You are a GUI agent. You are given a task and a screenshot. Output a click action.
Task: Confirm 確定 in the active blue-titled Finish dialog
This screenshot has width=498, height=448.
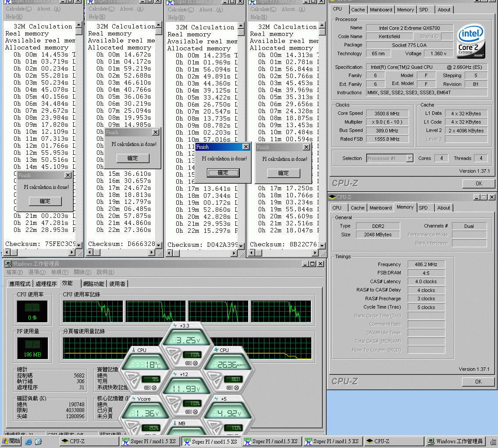[x=223, y=173]
